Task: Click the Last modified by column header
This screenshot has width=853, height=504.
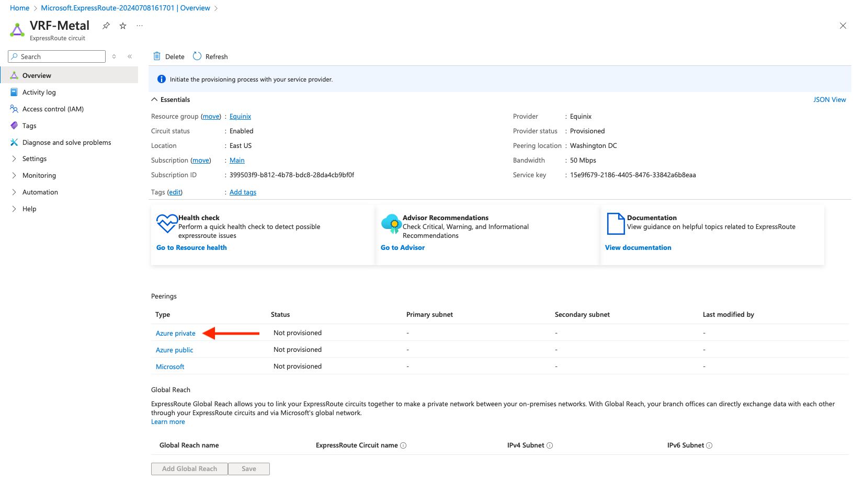Action: pos(729,315)
